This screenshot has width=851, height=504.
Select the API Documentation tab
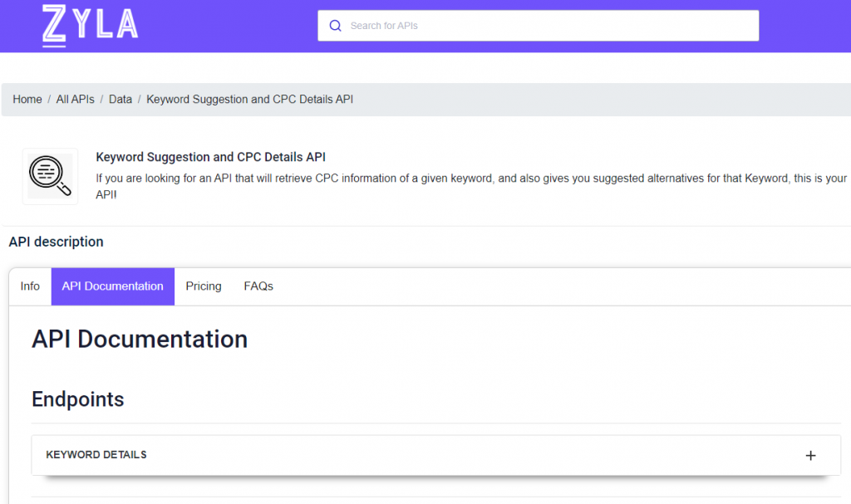point(113,286)
